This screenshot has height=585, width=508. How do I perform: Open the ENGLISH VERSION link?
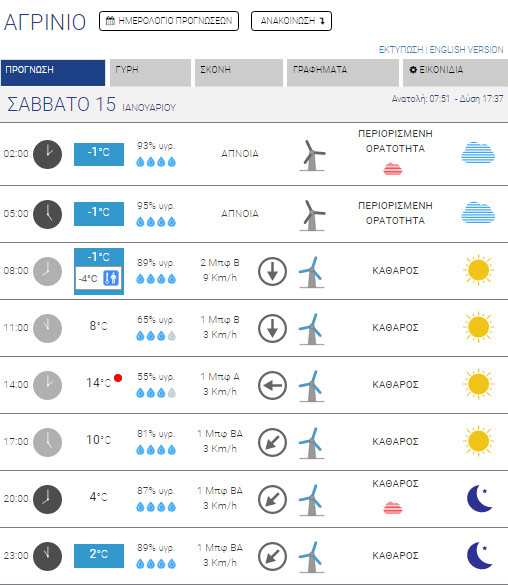(x=466, y=50)
